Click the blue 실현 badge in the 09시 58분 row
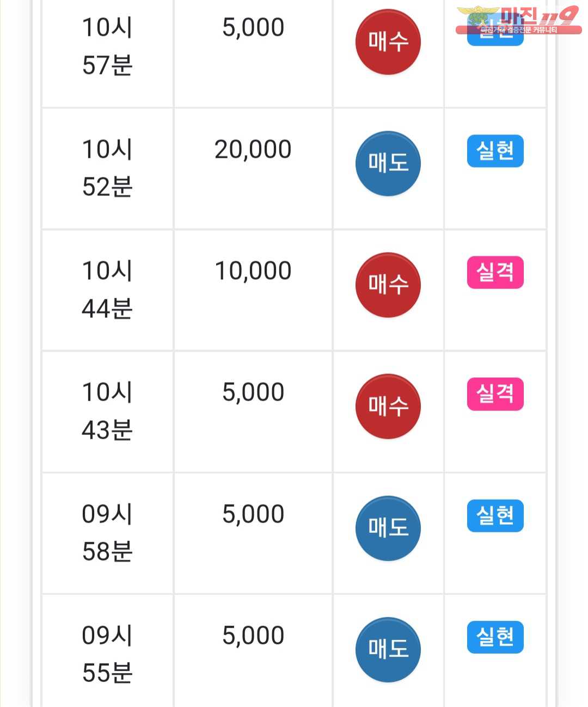This screenshot has height=707, width=588. [x=495, y=515]
